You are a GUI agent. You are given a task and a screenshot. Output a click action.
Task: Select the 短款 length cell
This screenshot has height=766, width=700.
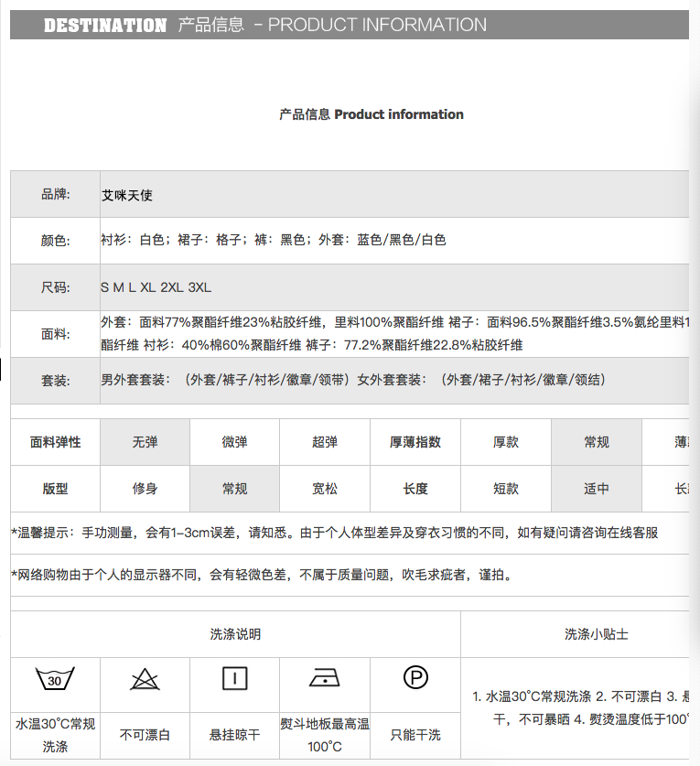[x=506, y=489]
